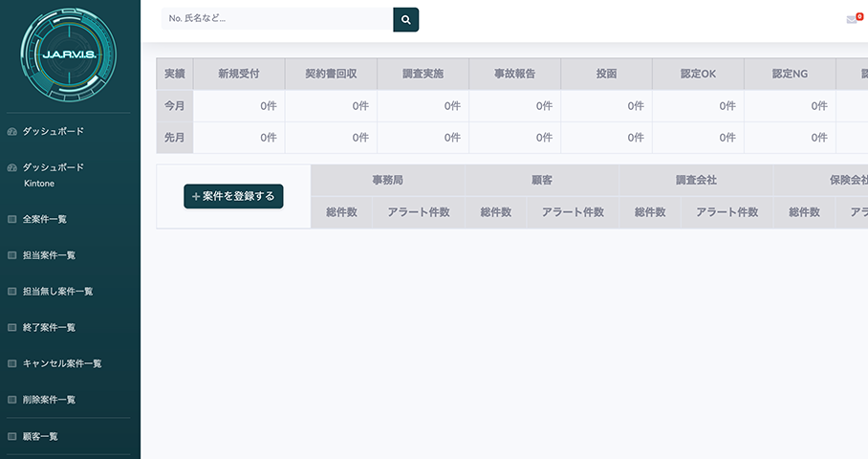Viewport: 868px width, 459px height.
Task: Click the 事務局 アラート件数 header
Action: tap(419, 212)
